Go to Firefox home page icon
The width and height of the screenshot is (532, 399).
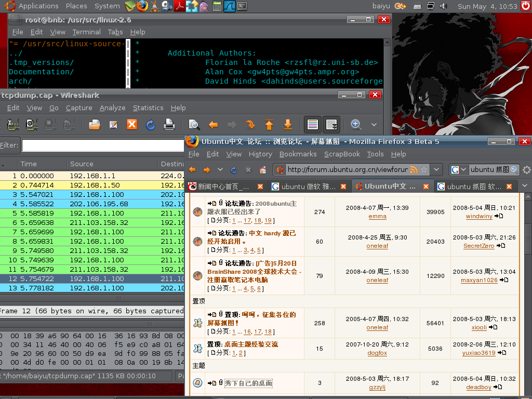click(262, 170)
